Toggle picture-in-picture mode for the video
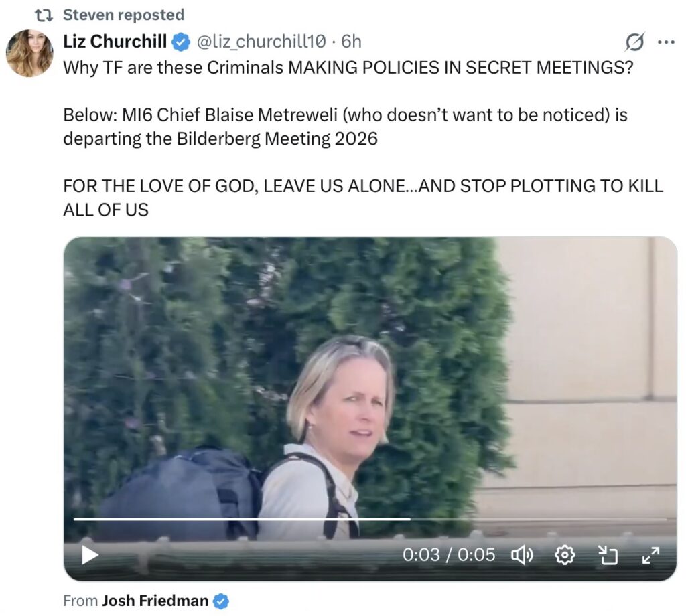Image resolution: width=686 pixels, height=616 pixels. 607,555
